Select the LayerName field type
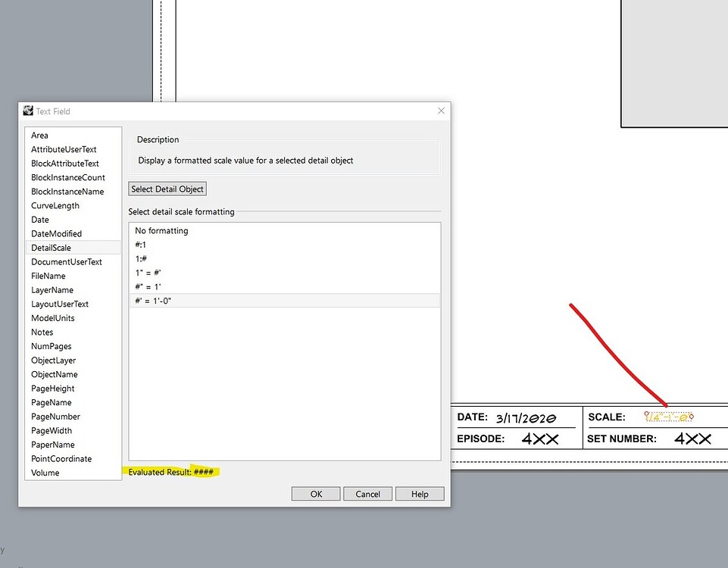 [52, 289]
